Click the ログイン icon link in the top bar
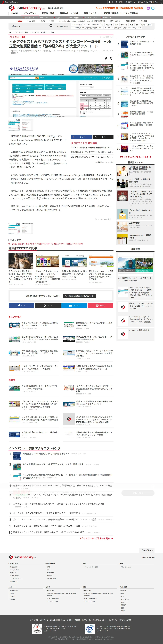The height and width of the screenshot is (644, 163). tap(130, 2)
